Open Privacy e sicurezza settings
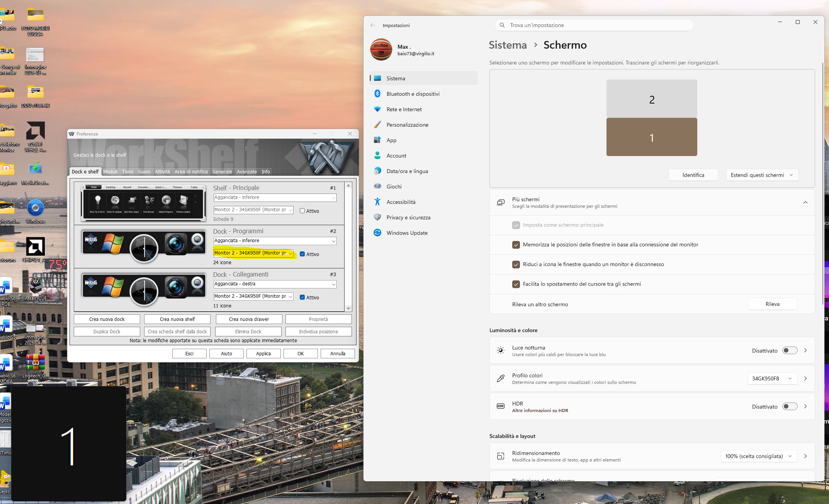Viewport: 829px width, 504px height. (x=423, y=217)
